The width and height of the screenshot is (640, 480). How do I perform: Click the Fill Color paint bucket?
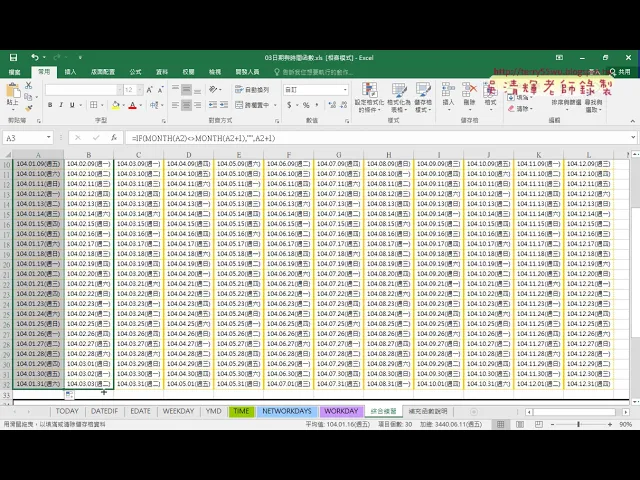116,105
